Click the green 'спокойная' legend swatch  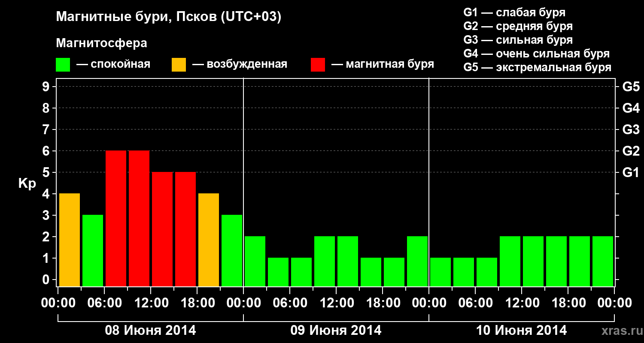point(63,65)
